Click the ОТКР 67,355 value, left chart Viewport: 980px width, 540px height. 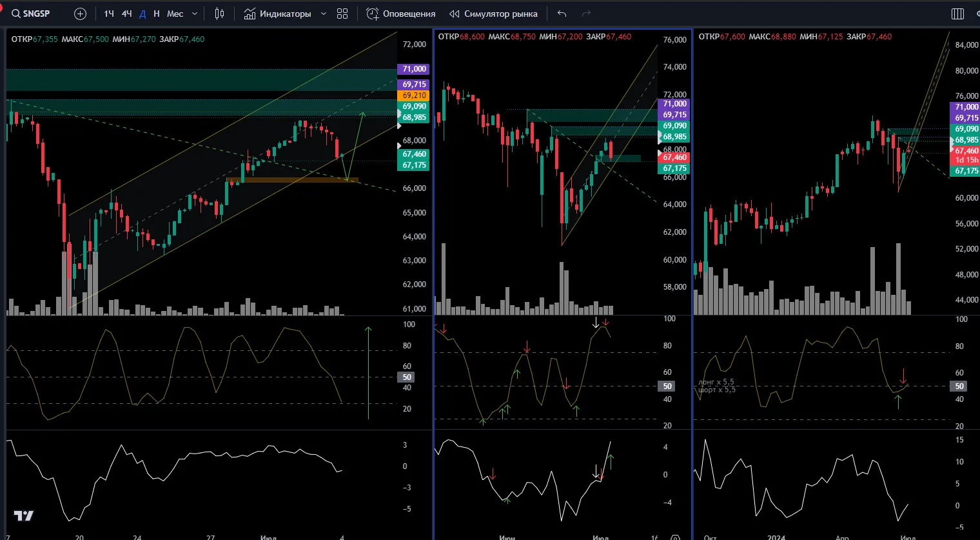(45, 39)
